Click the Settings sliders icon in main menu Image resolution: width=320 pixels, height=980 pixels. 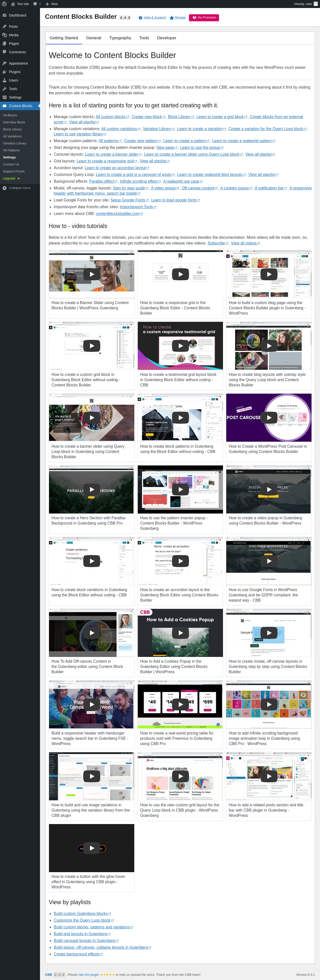coord(4,97)
